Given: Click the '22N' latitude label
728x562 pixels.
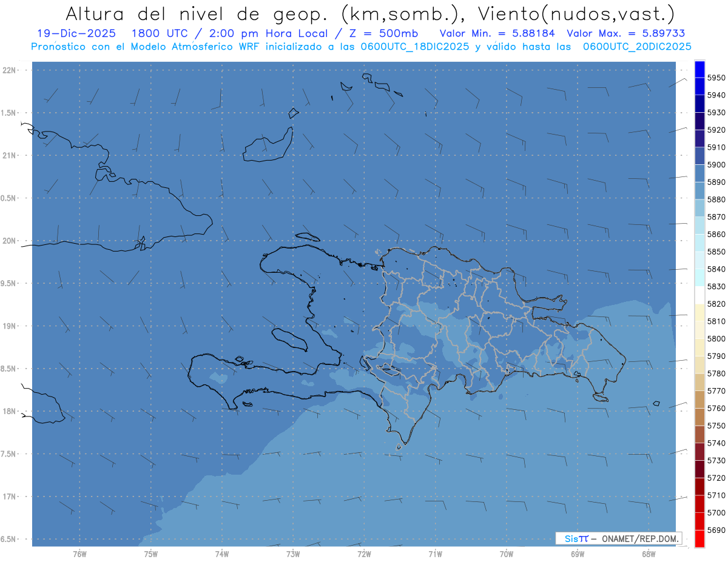Looking at the screenshot, I should (9, 70).
